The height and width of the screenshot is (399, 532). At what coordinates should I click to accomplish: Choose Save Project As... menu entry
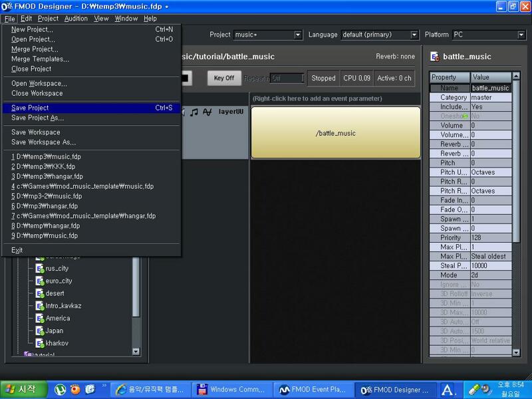(91, 118)
